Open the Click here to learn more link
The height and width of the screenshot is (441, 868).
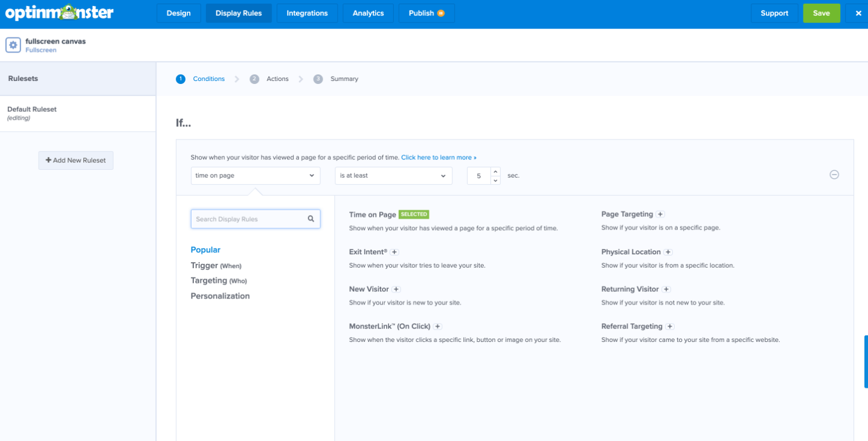coord(439,157)
